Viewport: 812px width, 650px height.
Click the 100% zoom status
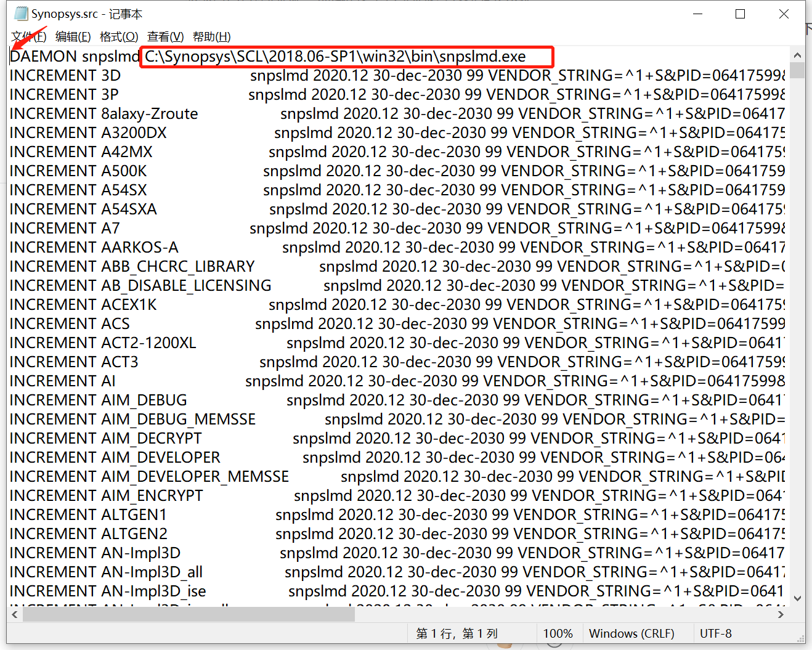click(558, 633)
